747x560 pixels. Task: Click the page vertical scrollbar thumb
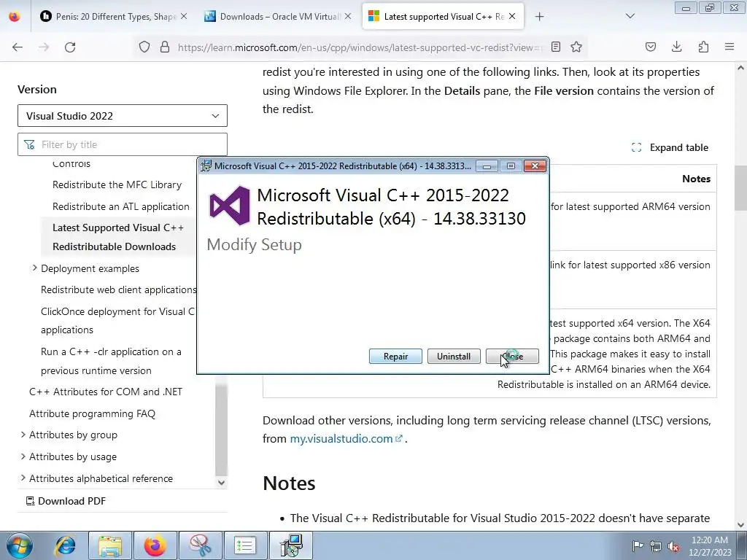pos(741,187)
